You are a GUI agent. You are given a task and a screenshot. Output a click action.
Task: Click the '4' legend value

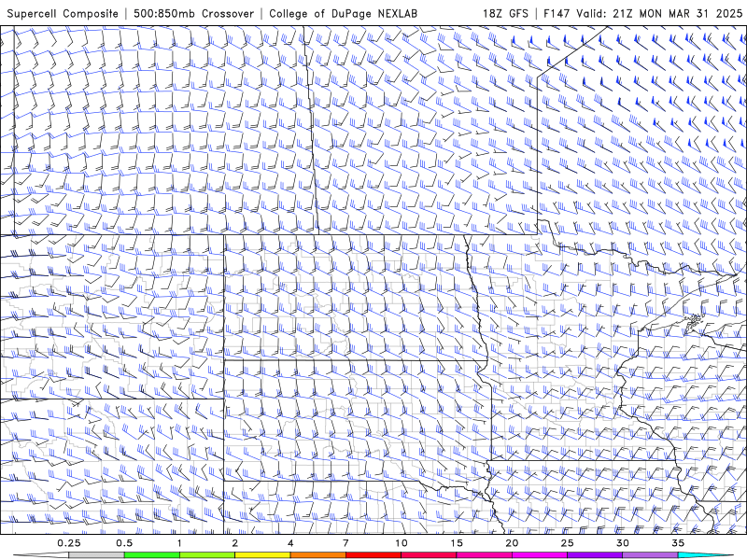(290, 543)
